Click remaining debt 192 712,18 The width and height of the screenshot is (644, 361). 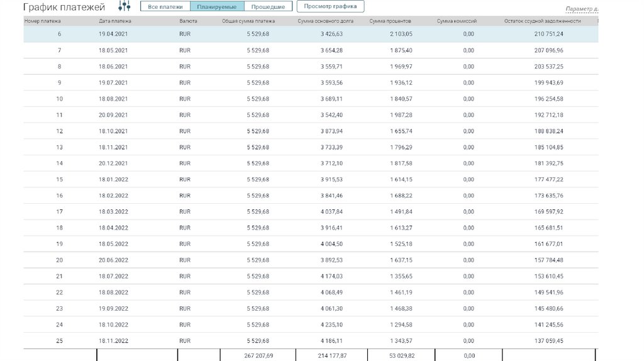pos(548,115)
